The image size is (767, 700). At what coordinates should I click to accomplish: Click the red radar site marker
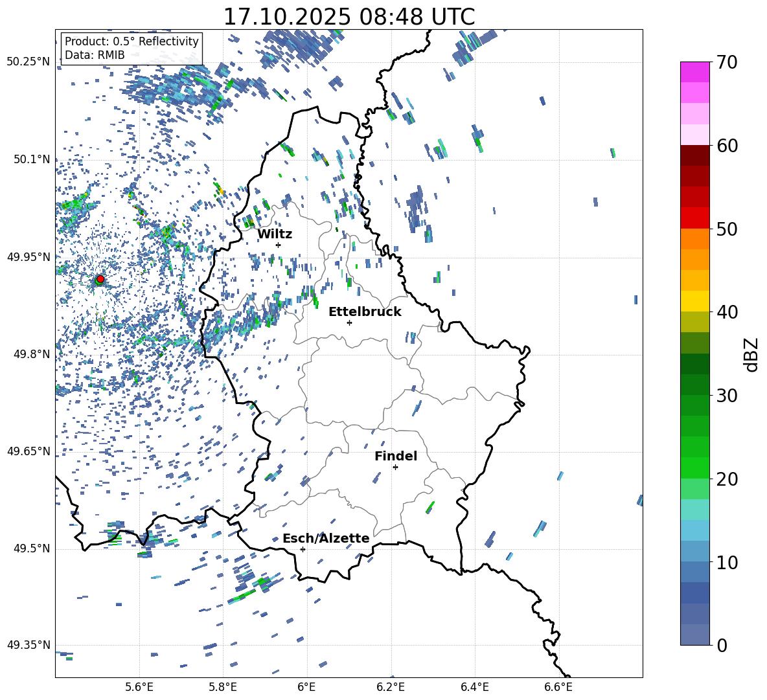100,278
